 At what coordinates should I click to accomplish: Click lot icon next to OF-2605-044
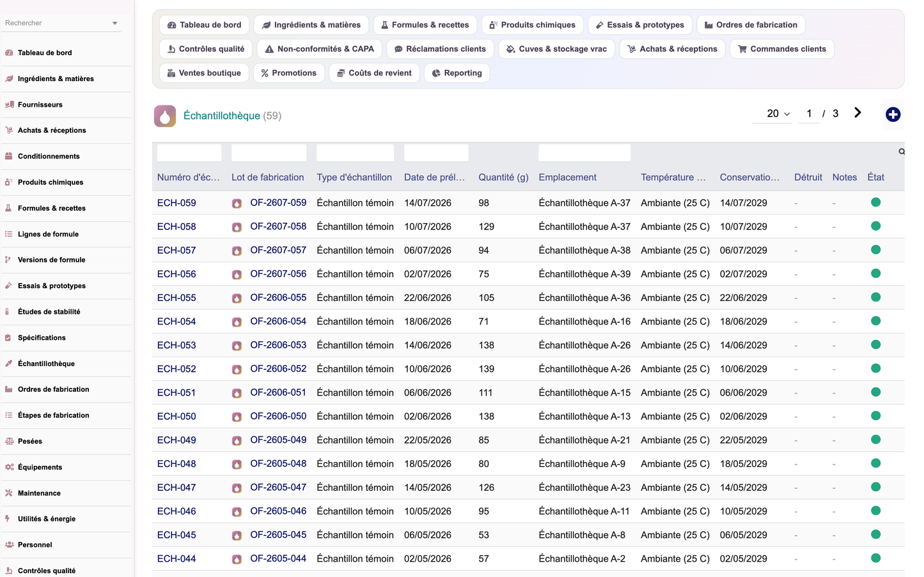coord(237,559)
